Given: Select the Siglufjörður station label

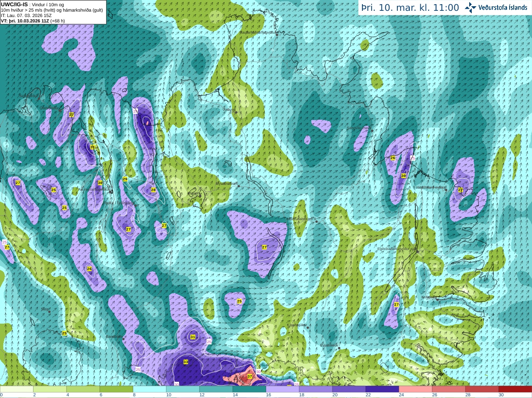Looking at the screenshot, I should tap(29, 96).
